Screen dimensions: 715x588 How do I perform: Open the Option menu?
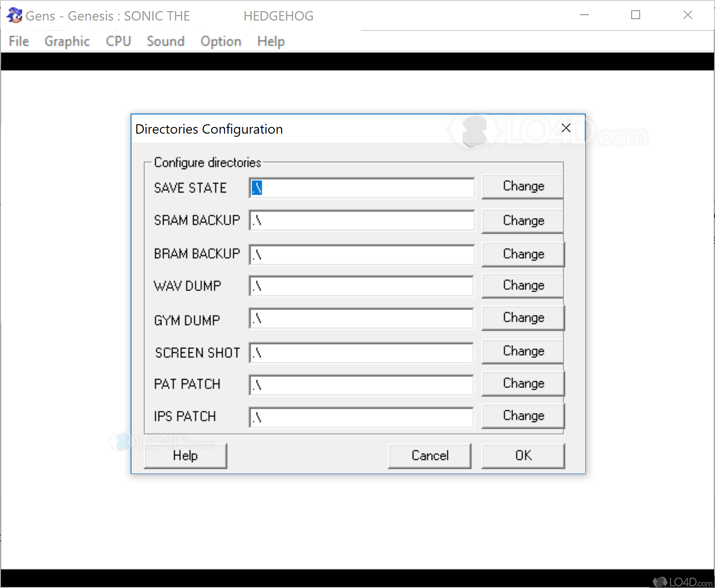click(x=221, y=41)
